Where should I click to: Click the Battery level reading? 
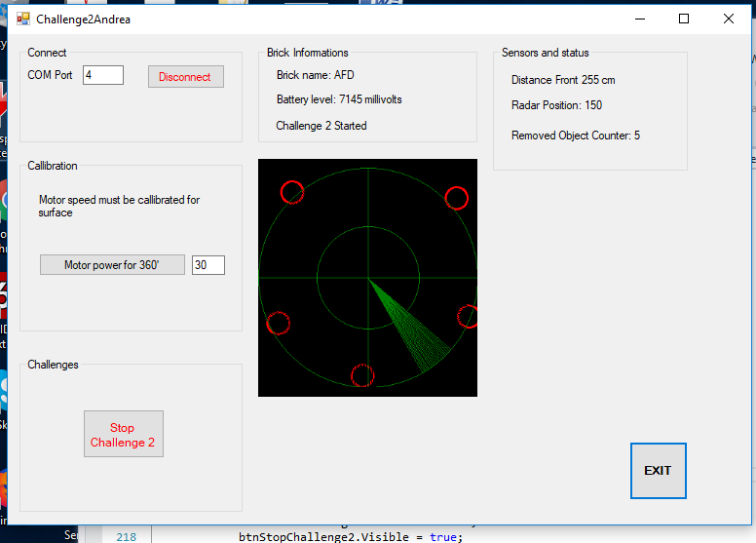(x=339, y=99)
